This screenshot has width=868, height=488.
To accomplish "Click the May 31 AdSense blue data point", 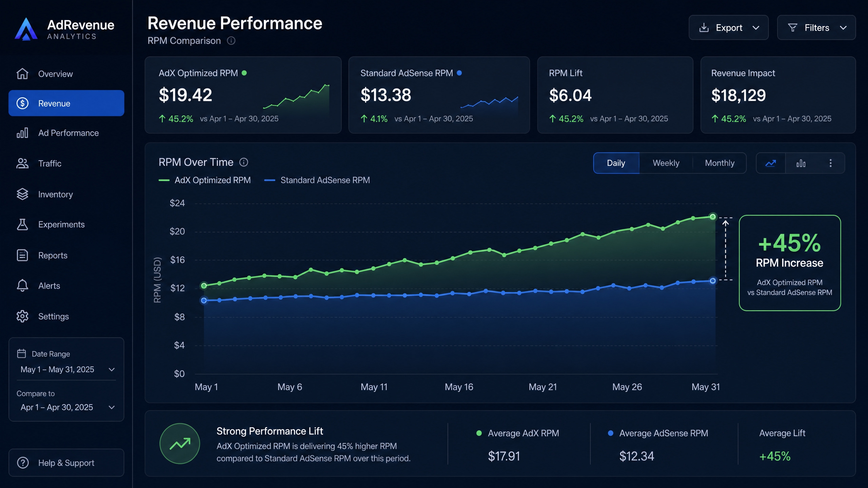I will [713, 281].
